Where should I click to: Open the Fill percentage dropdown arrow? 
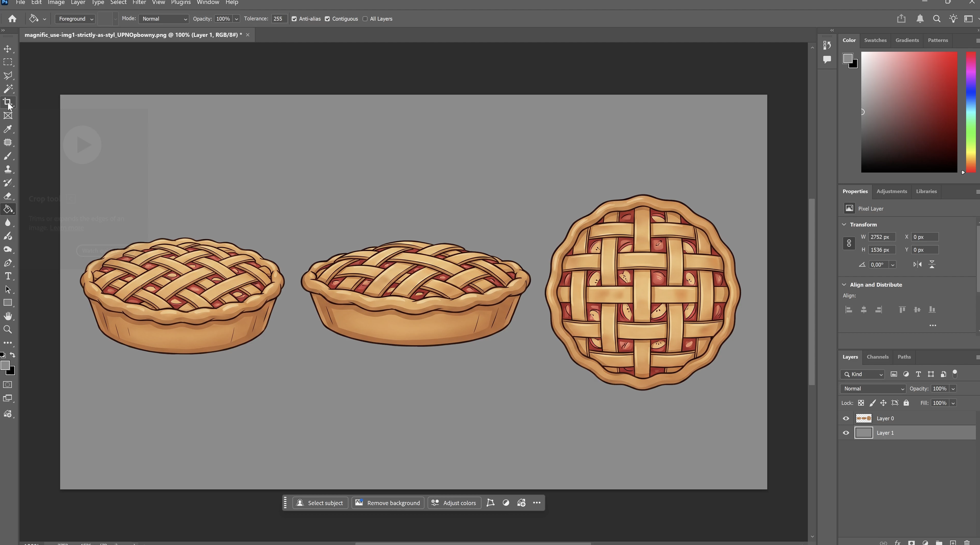point(953,403)
